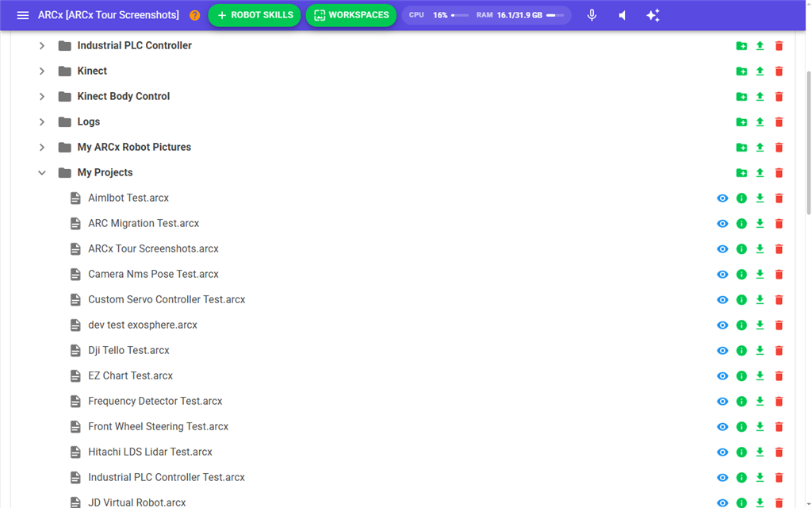
Task: Delete the Kinect Body Control folder
Action: pyautogui.click(x=779, y=96)
